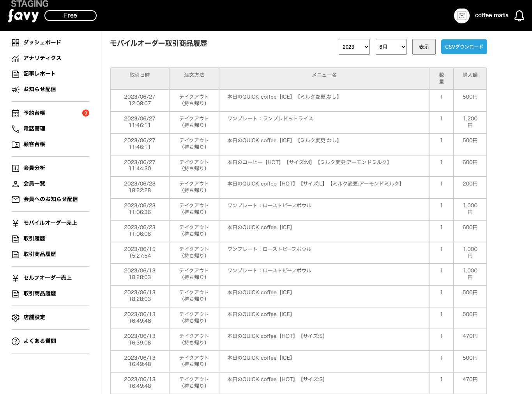Screen dimensions: 532x394
Task: Click the 数量 column header
Action: tap(442, 78)
